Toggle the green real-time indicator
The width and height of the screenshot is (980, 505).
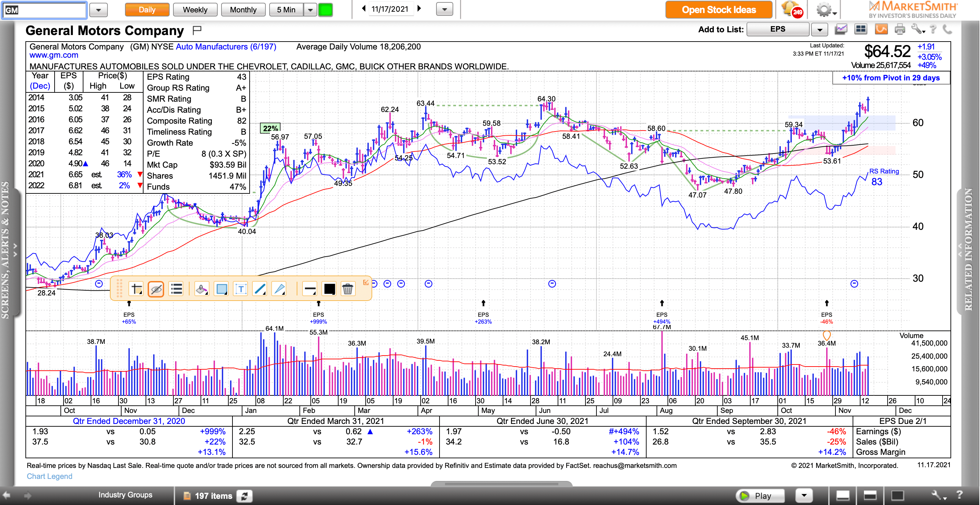(325, 10)
